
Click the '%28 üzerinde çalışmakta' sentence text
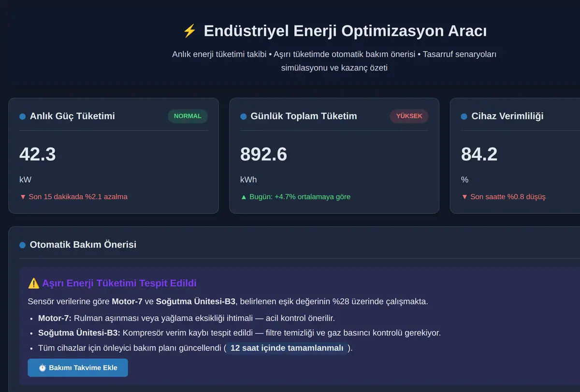pyautogui.click(x=380, y=302)
